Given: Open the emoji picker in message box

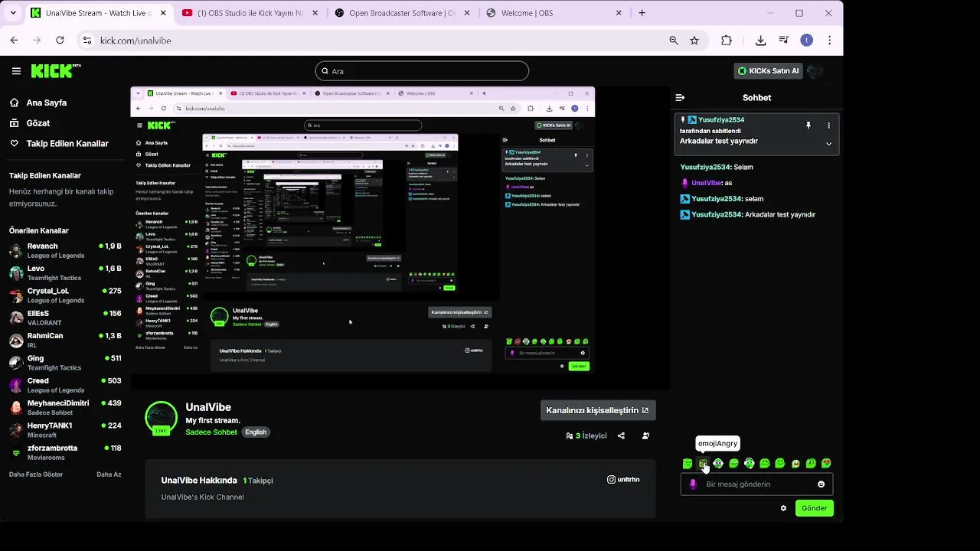Looking at the screenshot, I should (x=822, y=484).
